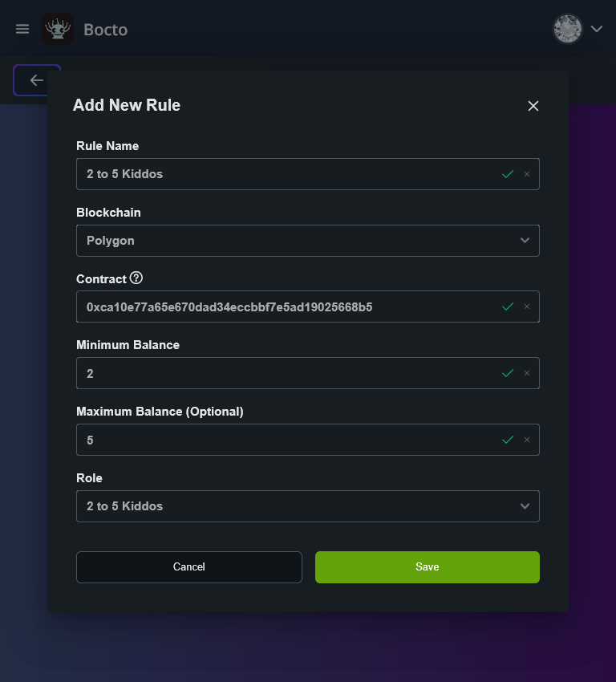Cancel adding the rule

(189, 567)
